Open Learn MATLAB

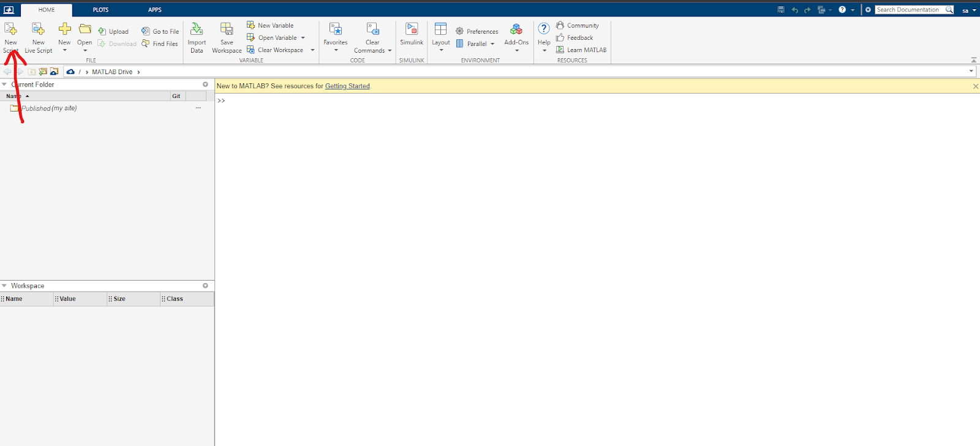coord(581,50)
